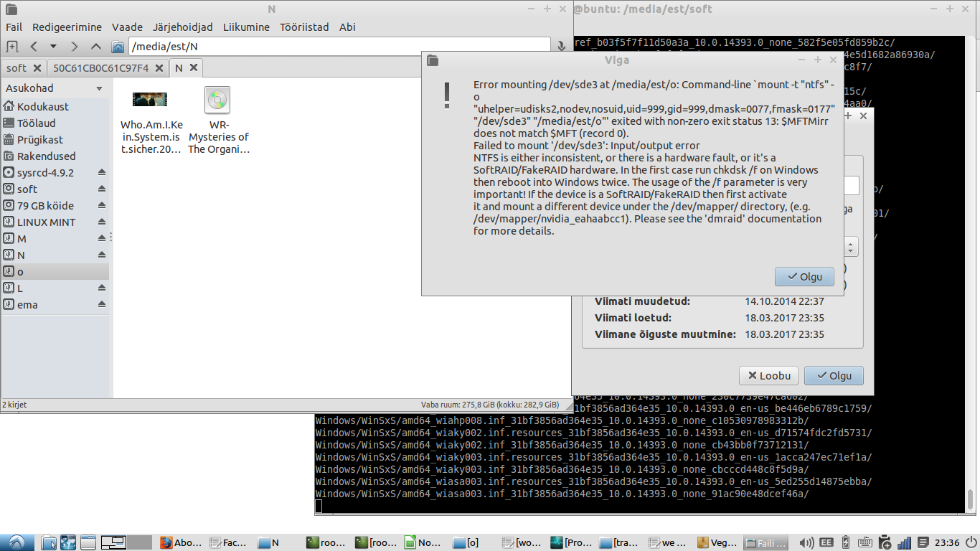Eject the ema drive
Viewport: 980px width, 551px height.
102,305
